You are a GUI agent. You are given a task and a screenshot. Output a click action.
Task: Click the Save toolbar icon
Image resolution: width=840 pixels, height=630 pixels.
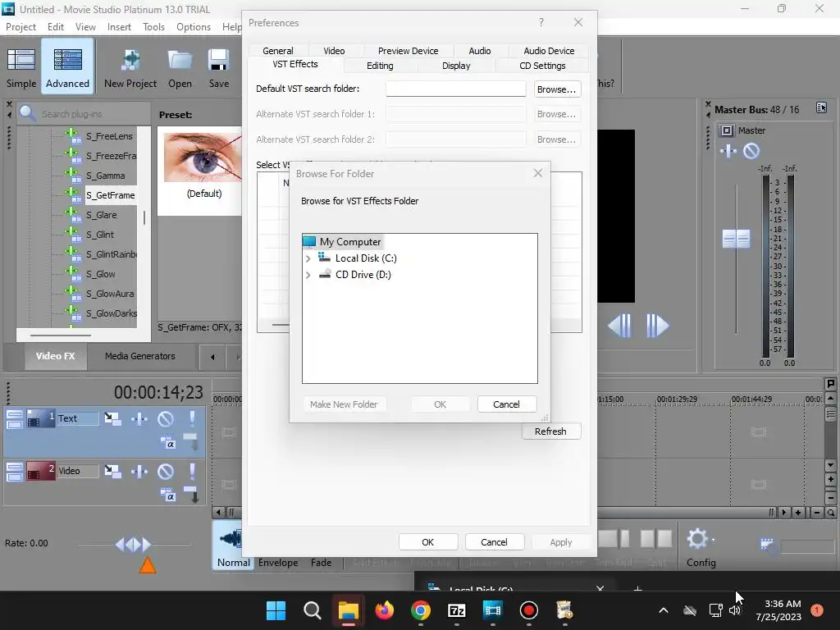click(218, 60)
